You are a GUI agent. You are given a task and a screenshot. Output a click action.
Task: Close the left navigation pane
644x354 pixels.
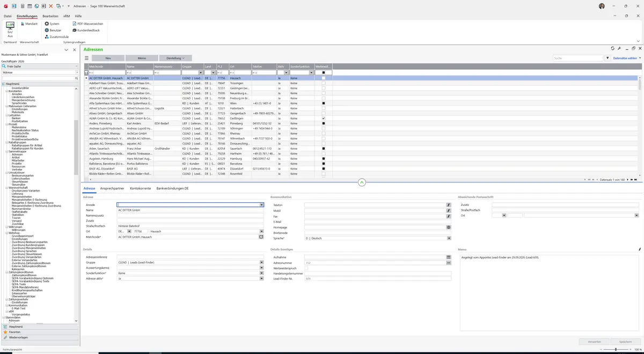(74, 50)
